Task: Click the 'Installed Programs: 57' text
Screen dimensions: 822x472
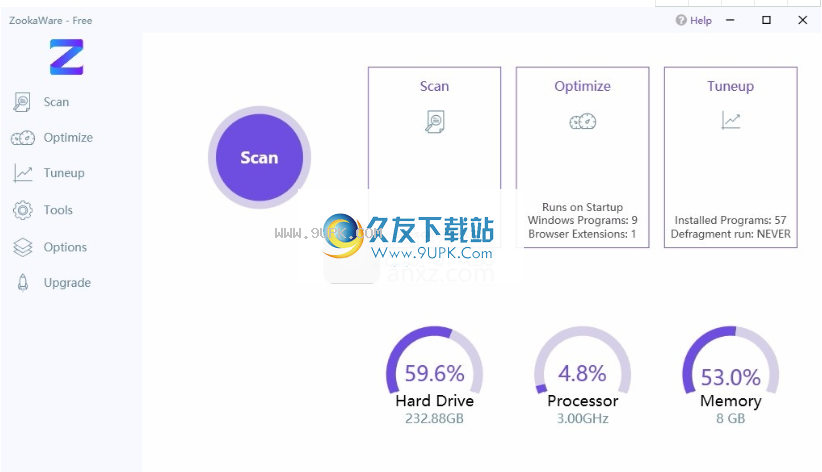Action: click(x=731, y=220)
